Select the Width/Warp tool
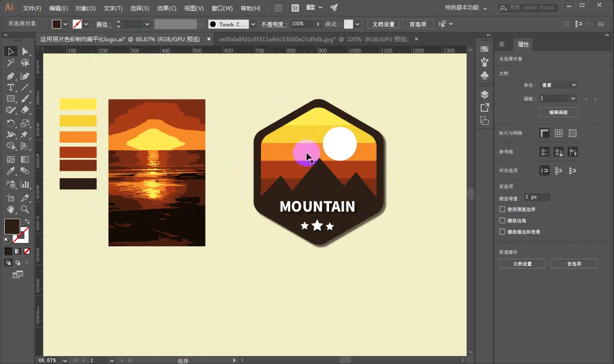The width and height of the screenshot is (614, 364). click(10, 135)
